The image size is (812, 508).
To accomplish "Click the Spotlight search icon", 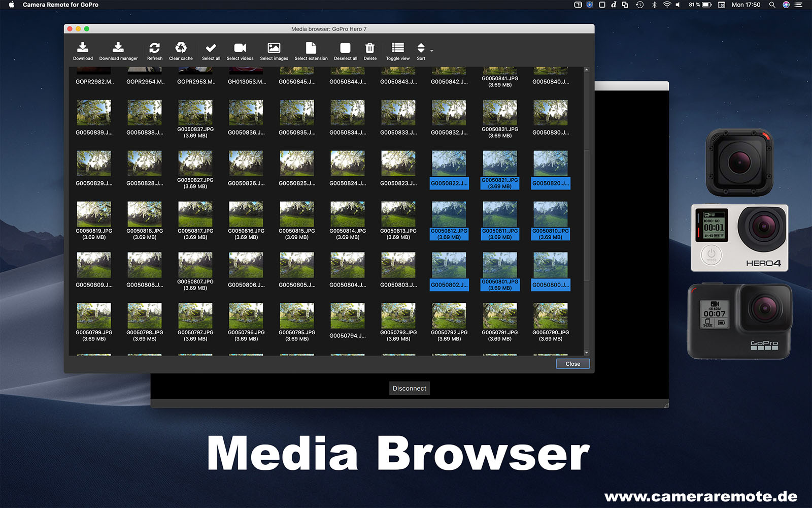I will (772, 5).
